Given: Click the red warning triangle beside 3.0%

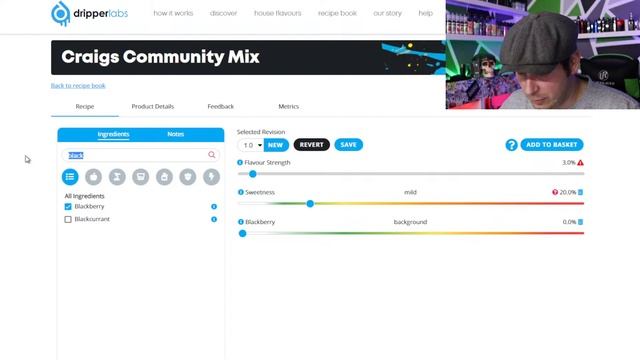Looking at the screenshot, I should click(580, 162).
